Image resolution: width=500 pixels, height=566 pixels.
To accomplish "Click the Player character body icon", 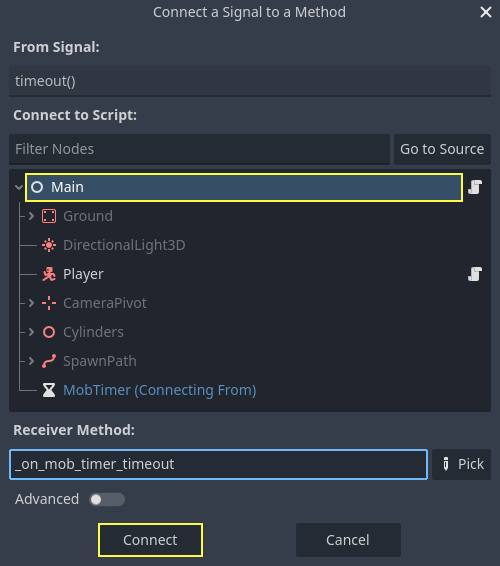I will pos(49,274).
